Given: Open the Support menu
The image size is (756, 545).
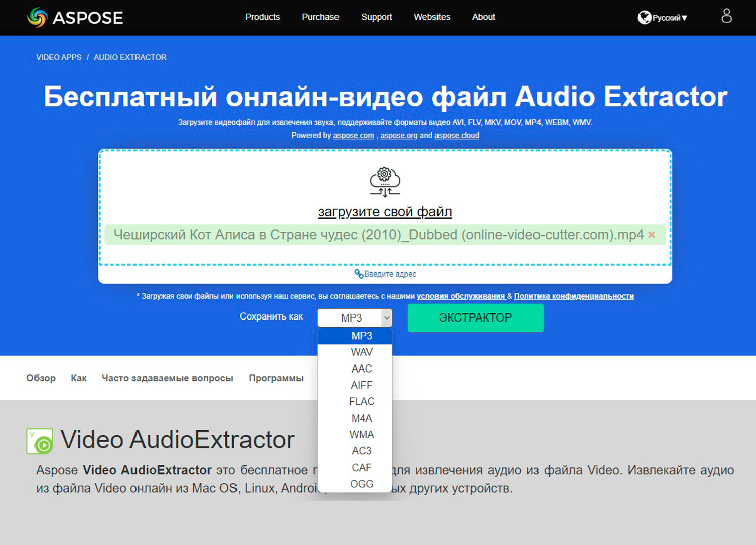Looking at the screenshot, I should [377, 17].
